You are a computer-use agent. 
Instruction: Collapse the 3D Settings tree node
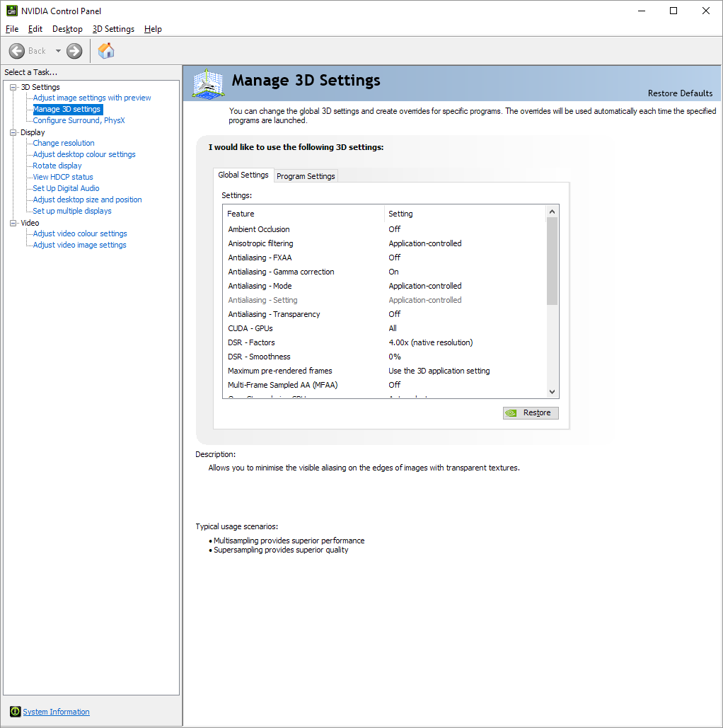pyautogui.click(x=13, y=87)
